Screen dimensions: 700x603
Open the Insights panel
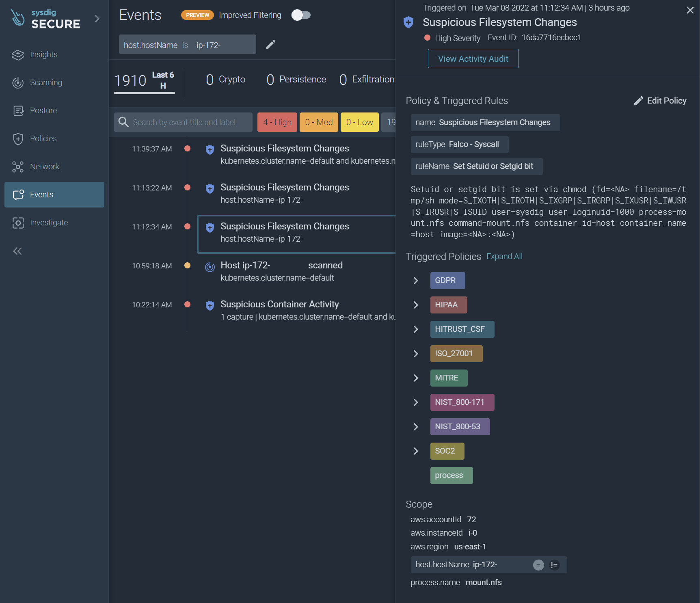coord(43,54)
